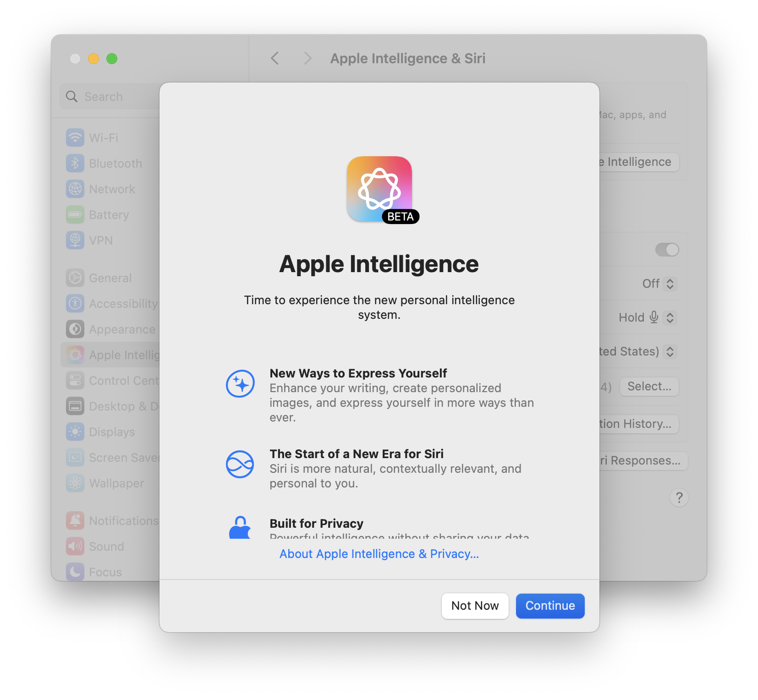Click the 'Built for Privacy' heading
This screenshot has height=700, width=758.
pyautogui.click(x=316, y=523)
